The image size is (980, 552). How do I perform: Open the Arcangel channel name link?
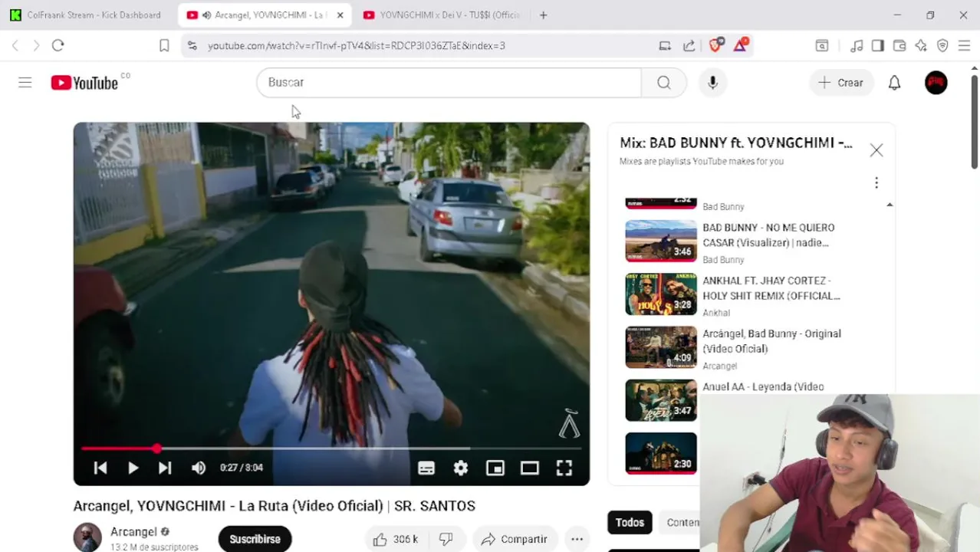coord(133,531)
